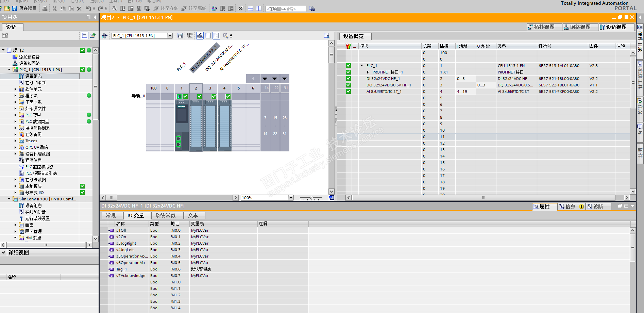Click the Delete X icon in toolbar
Viewport: 644px width, 313px height.
click(79, 8)
